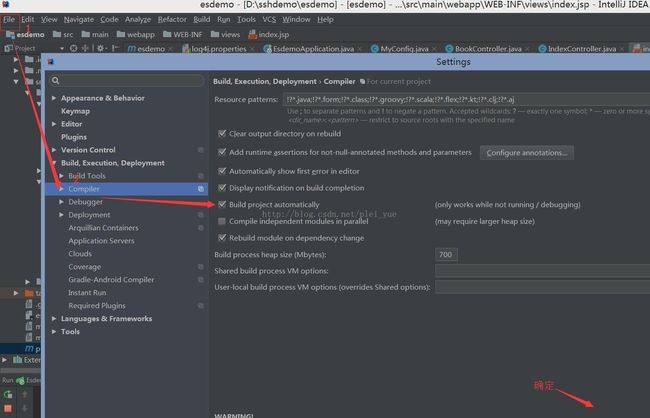The image size is (650, 418).
Task: Toggle Display notification on build completion
Action: 222,188
